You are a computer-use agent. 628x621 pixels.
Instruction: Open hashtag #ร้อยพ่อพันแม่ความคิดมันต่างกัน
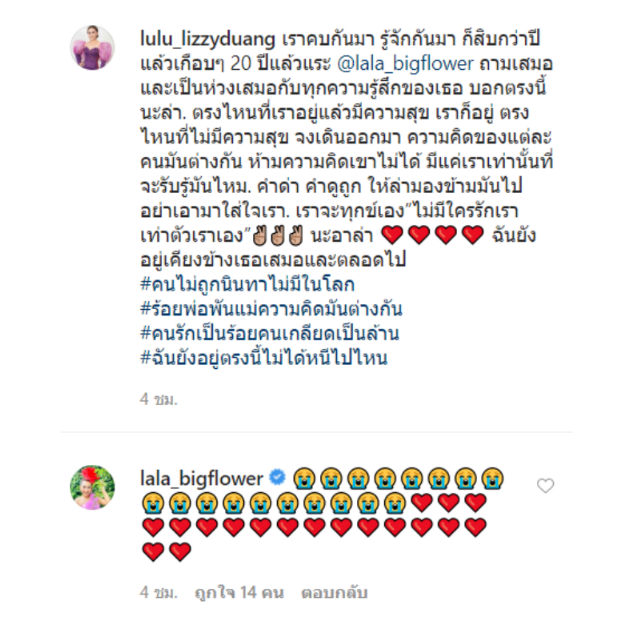(271, 309)
